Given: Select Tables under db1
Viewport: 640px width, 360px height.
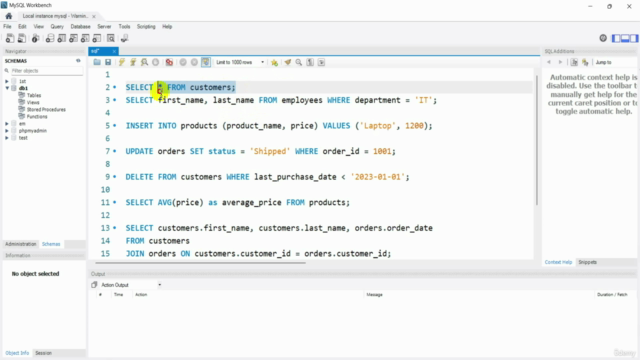Looking at the screenshot, I should click(x=34, y=95).
